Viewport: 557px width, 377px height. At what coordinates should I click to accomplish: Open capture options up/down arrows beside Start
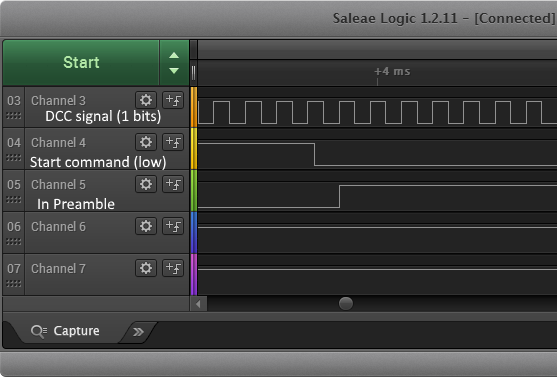tap(174, 63)
